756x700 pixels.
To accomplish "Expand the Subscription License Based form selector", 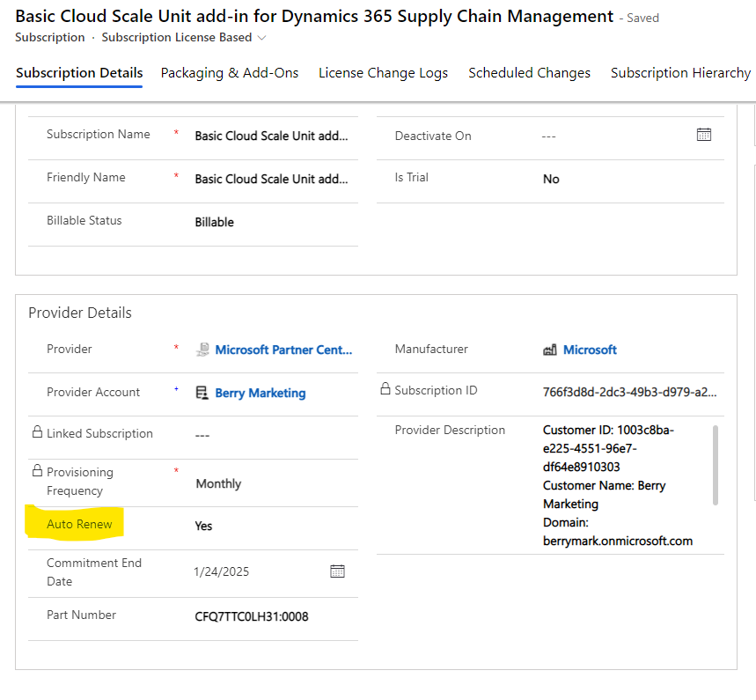I will point(261,38).
